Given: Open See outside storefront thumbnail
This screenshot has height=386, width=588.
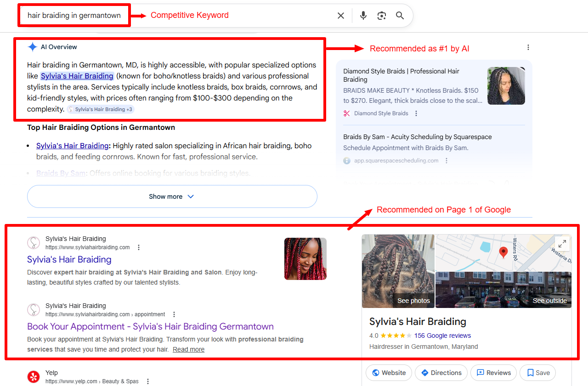Looking at the screenshot, I should click(x=503, y=290).
